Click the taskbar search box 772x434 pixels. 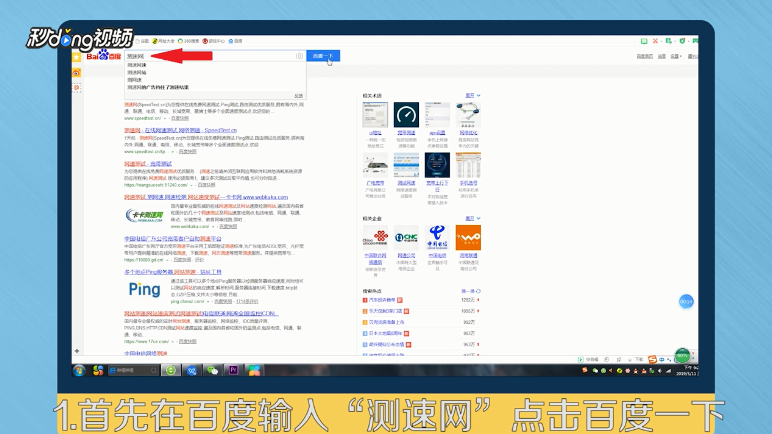[133, 370]
